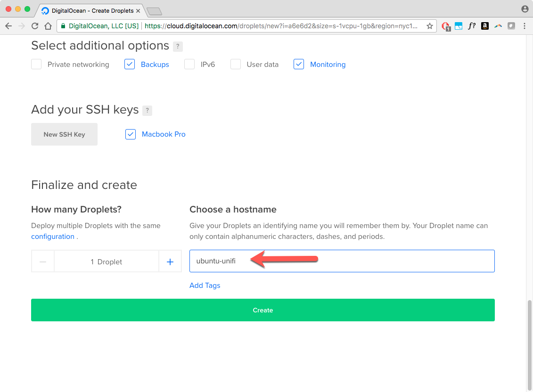Open the Chrome user profile icon
533x392 pixels.
click(525, 9)
